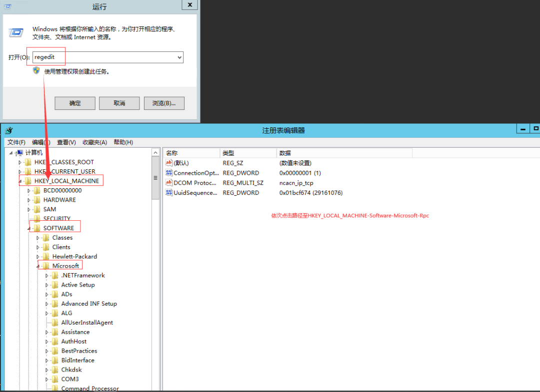Viewport: 540px width, 392px height.
Task: Click the 类型 column header
Action: pyautogui.click(x=248, y=153)
